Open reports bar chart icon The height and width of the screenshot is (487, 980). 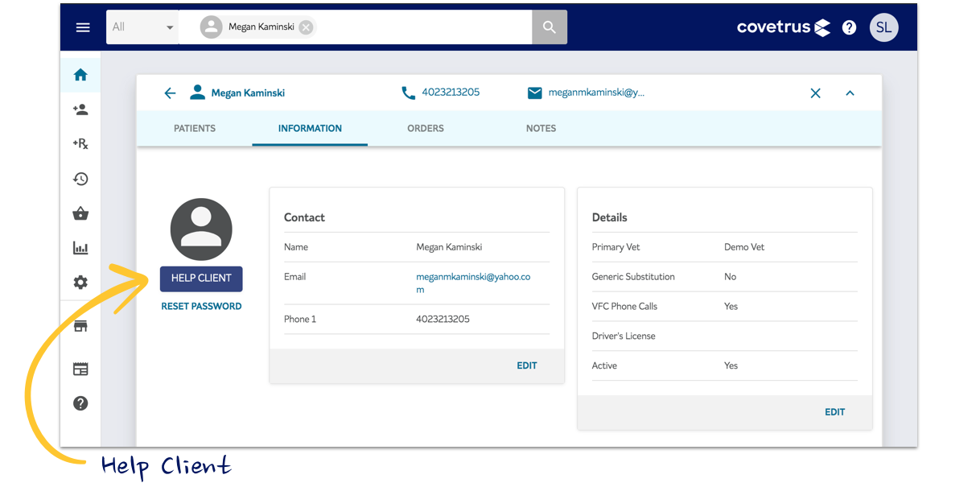80,248
